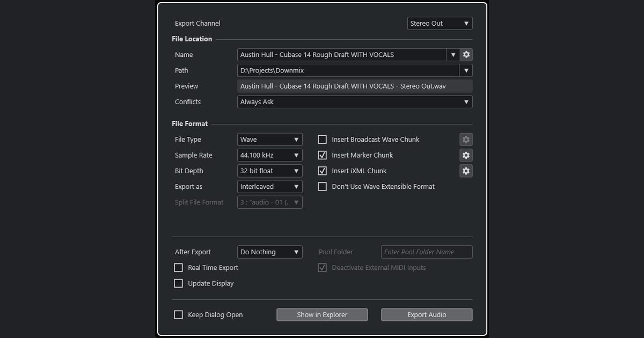Viewport: 644px width, 338px height.
Task: Toggle Deactivate External MIDI Inputs checkbox
Action: pyautogui.click(x=323, y=268)
